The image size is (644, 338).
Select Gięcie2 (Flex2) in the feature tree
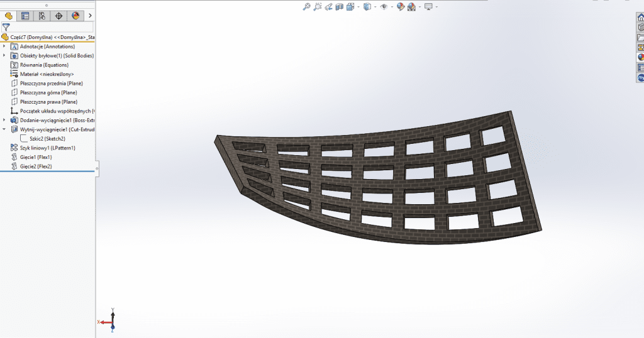pyautogui.click(x=35, y=166)
